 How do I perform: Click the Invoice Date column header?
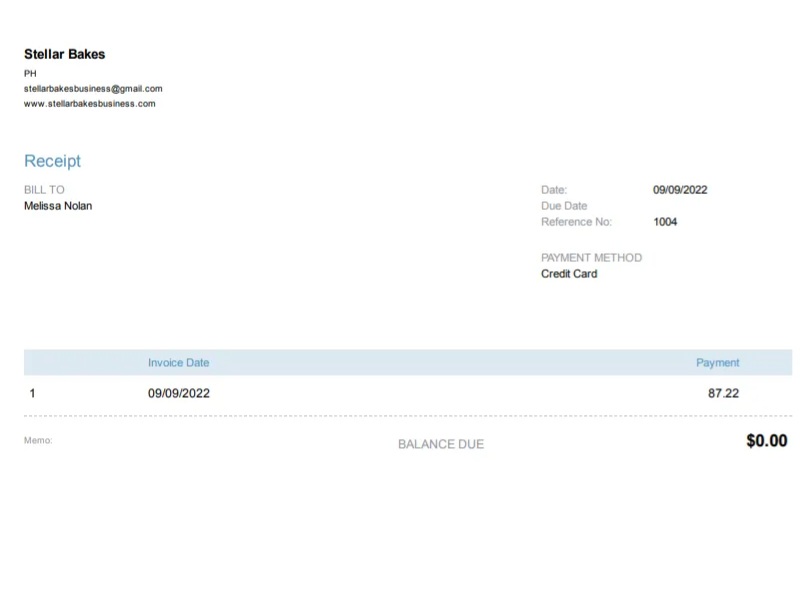[178, 362]
